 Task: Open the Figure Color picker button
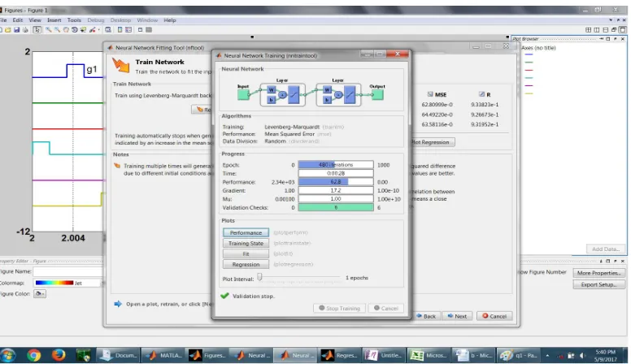click(39, 294)
